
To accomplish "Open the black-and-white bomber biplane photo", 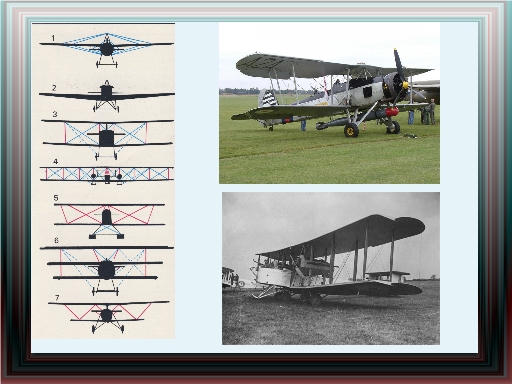I will [331, 268].
